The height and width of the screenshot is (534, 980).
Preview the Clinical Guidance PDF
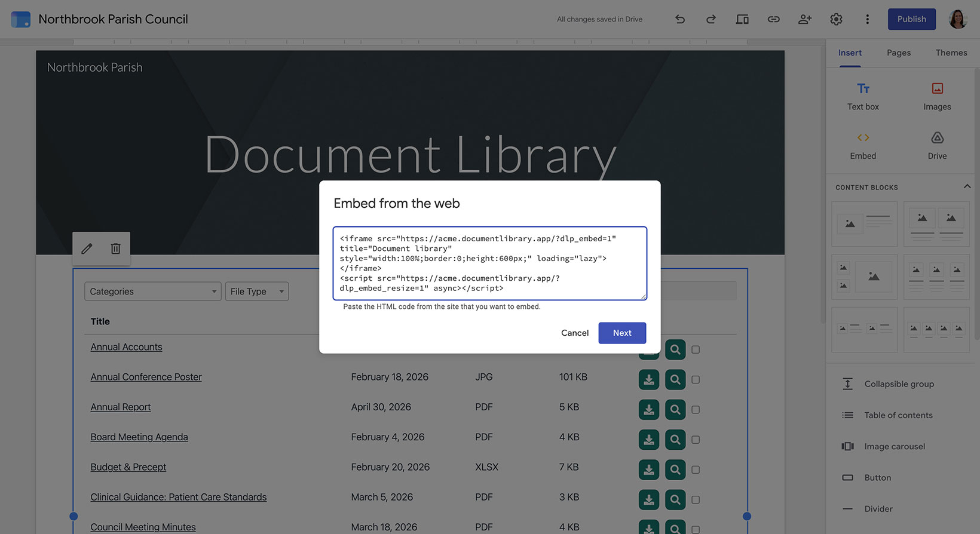tap(675, 499)
